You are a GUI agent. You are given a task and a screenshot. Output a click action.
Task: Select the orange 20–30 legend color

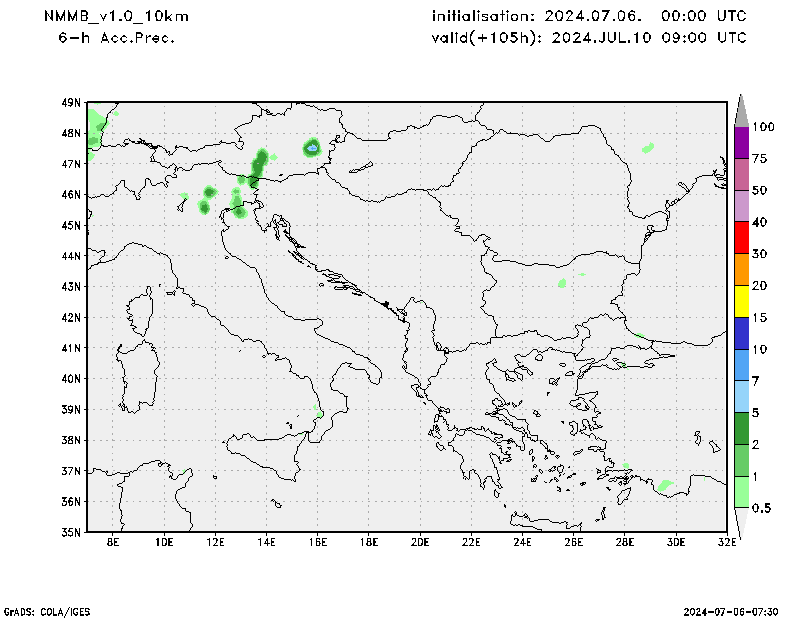click(x=741, y=269)
